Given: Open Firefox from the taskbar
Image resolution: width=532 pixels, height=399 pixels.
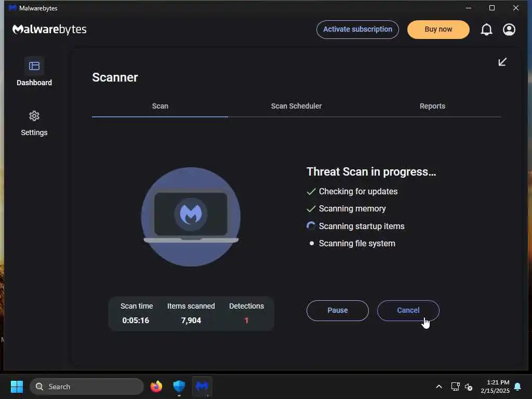Looking at the screenshot, I should pos(156,387).
